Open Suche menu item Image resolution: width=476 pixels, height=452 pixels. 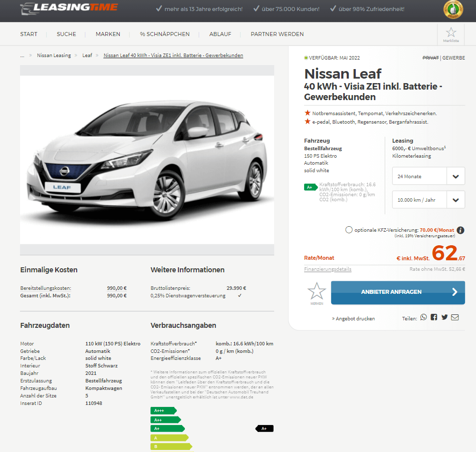click(67, 34)
